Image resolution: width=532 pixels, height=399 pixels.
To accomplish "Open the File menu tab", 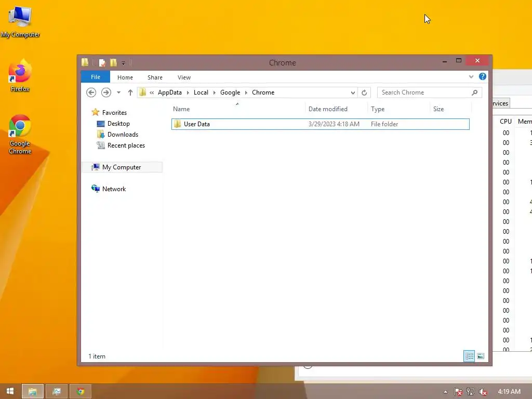I will point(96,77).
